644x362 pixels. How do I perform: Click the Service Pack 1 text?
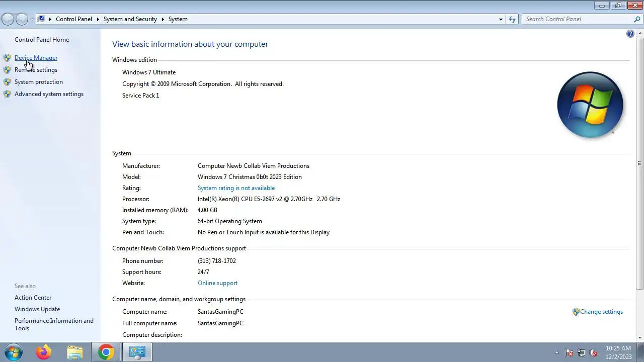pyautogui.click(x=140, y=96)
